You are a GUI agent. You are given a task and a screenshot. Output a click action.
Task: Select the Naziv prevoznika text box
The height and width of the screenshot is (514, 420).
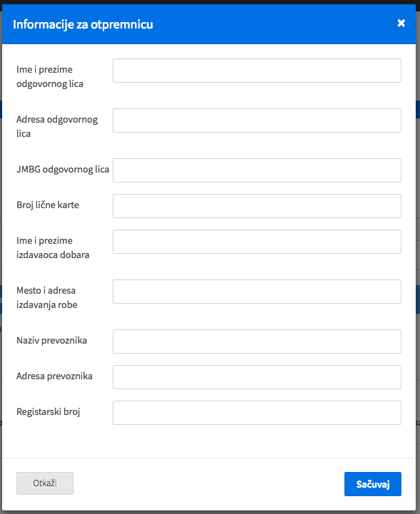tap(257, 341)
